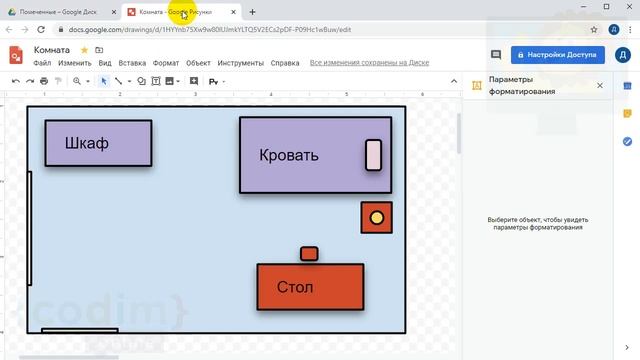Open the Calendar side panel icon
Screen dimensions: 640x360
(627, 86)
